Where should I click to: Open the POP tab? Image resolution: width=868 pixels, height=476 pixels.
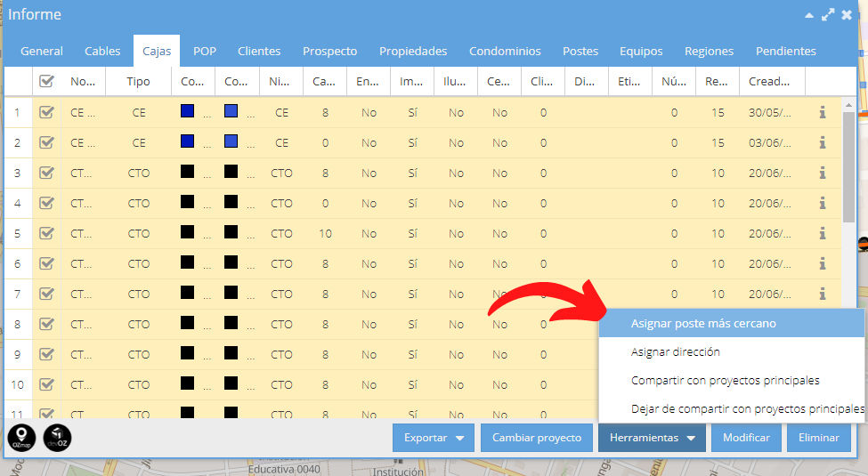pyautogui.click(x=204, y=51)
